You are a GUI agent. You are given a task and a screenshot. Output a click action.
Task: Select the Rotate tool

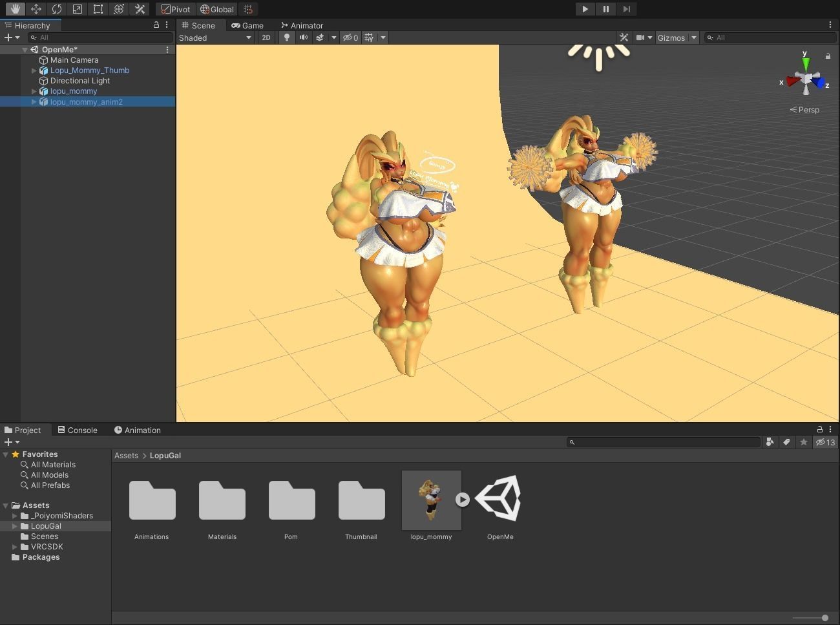click(56, 9)
